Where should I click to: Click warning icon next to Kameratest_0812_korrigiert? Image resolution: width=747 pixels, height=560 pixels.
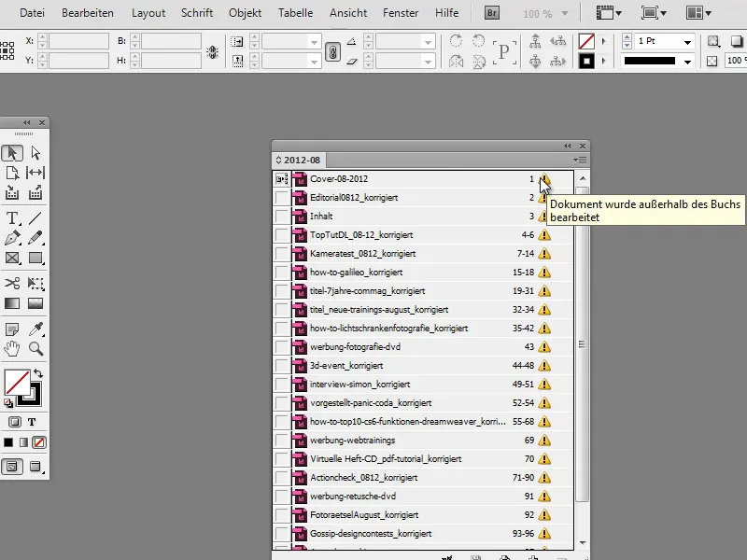point(544,253)
